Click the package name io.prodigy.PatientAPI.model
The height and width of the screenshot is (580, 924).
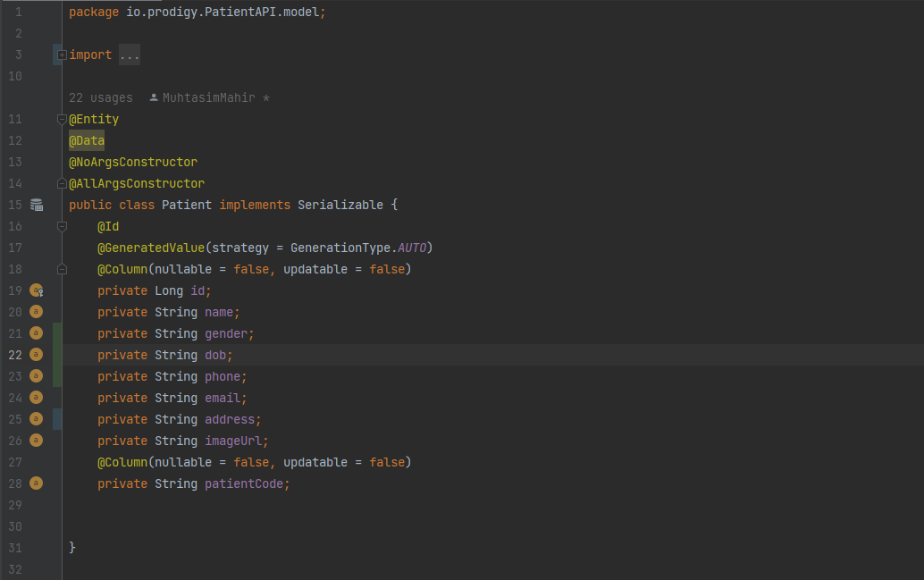223,13
